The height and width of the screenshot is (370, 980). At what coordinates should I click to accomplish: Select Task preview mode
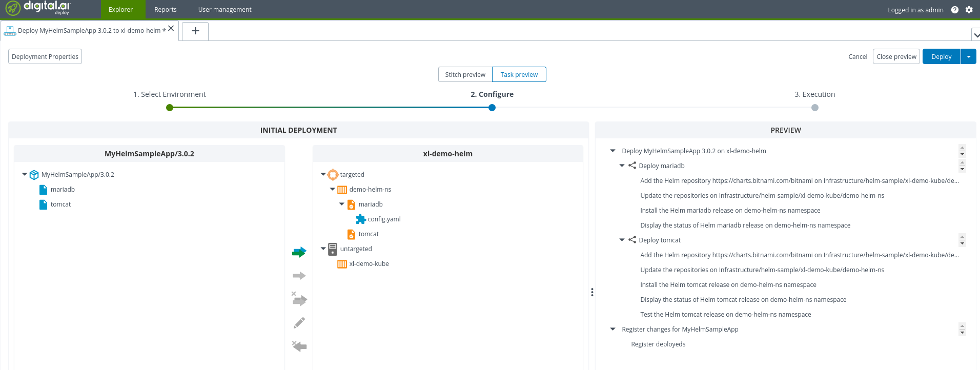519,74
